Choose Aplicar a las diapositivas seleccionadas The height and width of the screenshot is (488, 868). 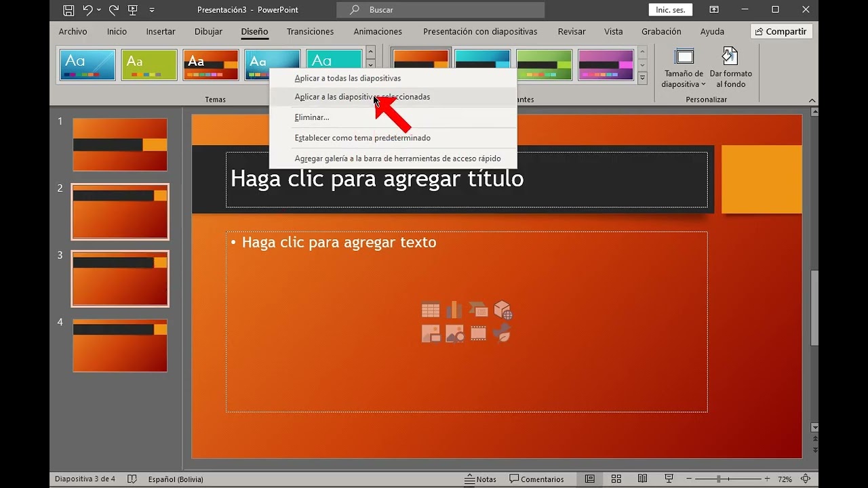coord(393,97)
